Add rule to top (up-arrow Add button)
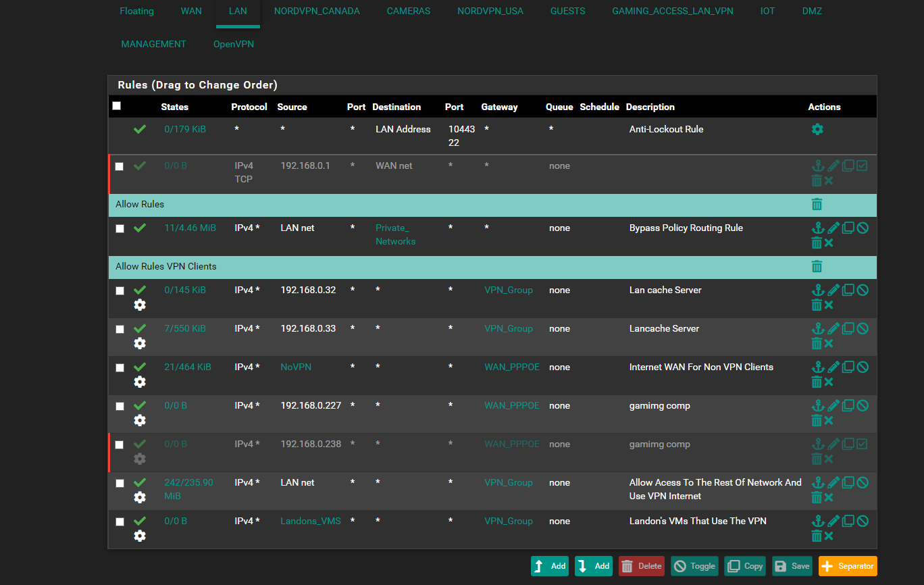The width and height of the screenshot is (924, 585). click(x=549, y=566)
